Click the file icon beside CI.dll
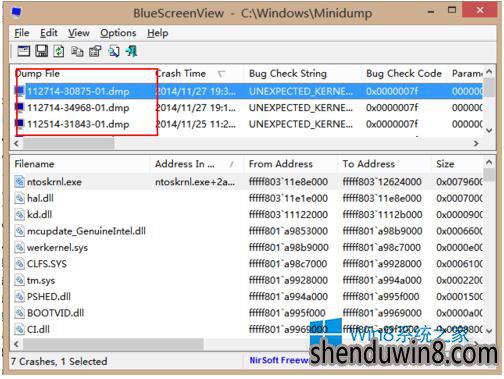Viewport: 504px width, 379px height. (x=20, y=329)
